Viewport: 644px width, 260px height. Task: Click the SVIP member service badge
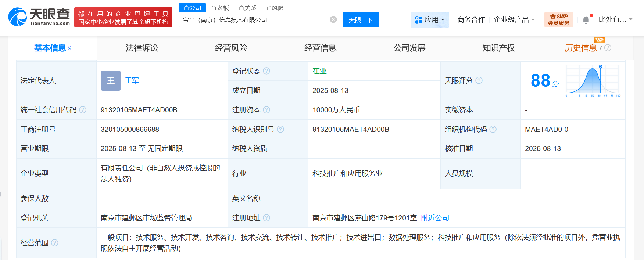[x=558, y=20]
